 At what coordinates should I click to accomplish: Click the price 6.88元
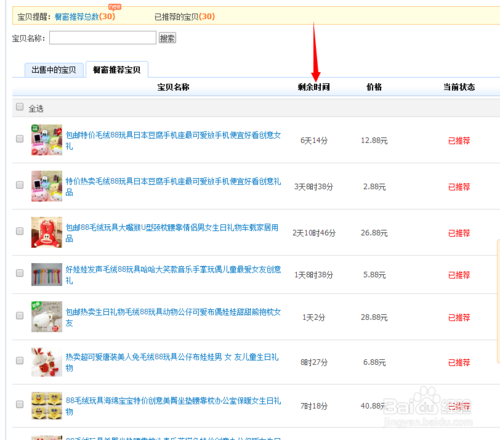(x=374, y=362)
